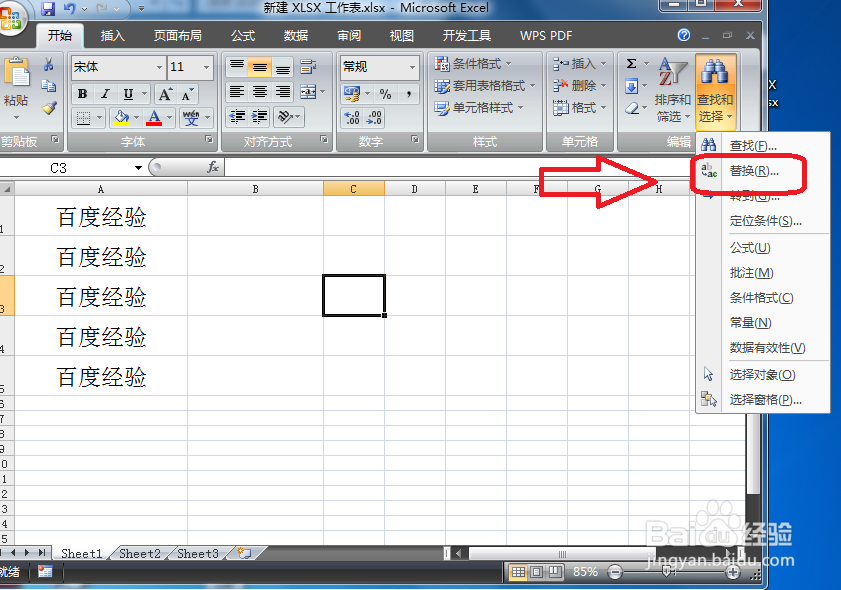Image resolution: width=841 pixels, height=590 pixels.
Task: Toggle Underline formatting
Action: tap(128, 94)
